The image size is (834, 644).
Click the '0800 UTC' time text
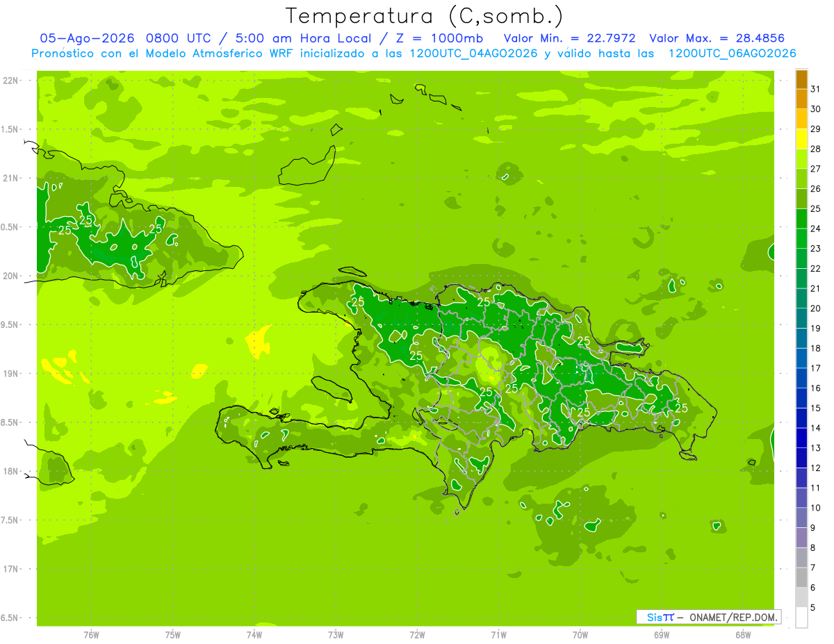click(178, 38)
